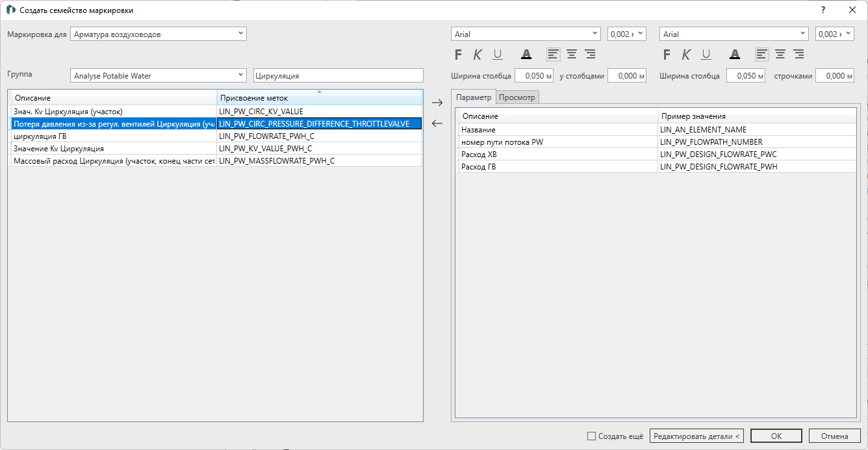Toggle left-align in right formatting group
This screenshot has width=868, height=450.
coord(761,55)
